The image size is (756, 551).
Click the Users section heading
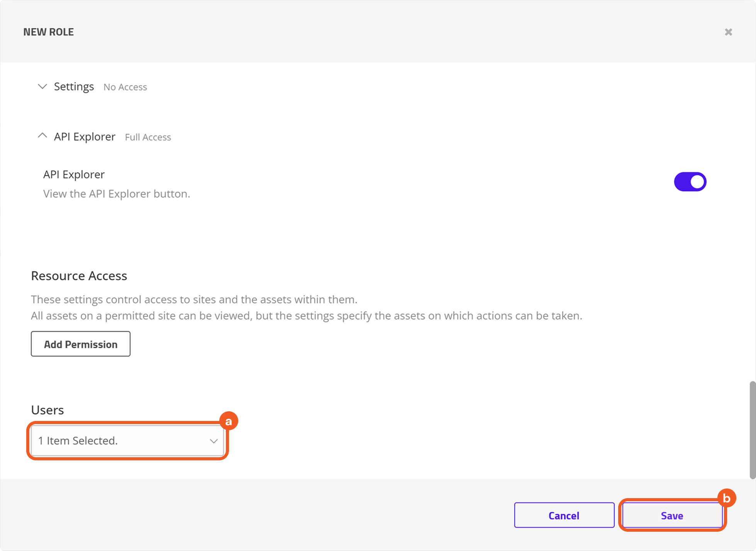(x=47, y=410)
